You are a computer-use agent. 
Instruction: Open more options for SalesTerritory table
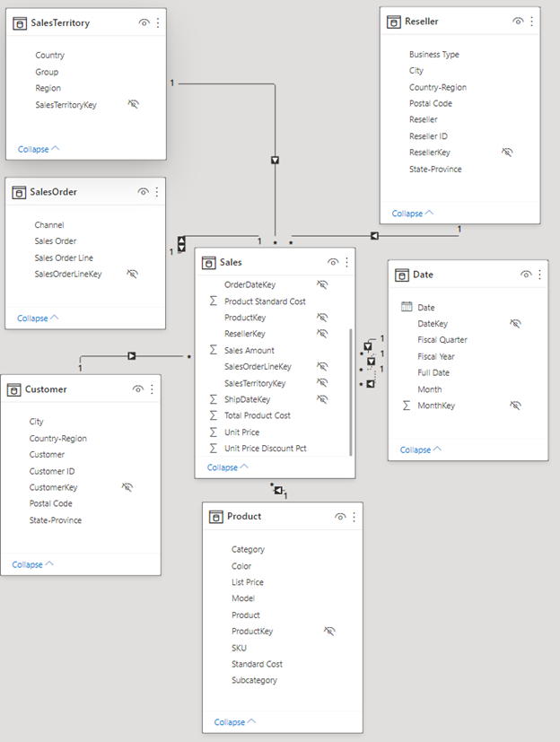click(158, 22)
